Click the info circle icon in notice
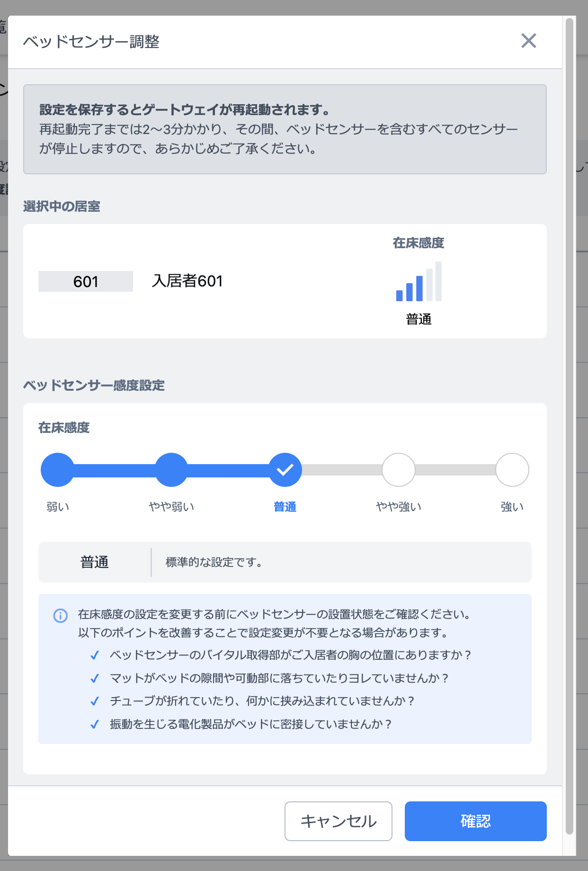Image resolution: width=588 pixels, height=871 pixels. point(60,615)
